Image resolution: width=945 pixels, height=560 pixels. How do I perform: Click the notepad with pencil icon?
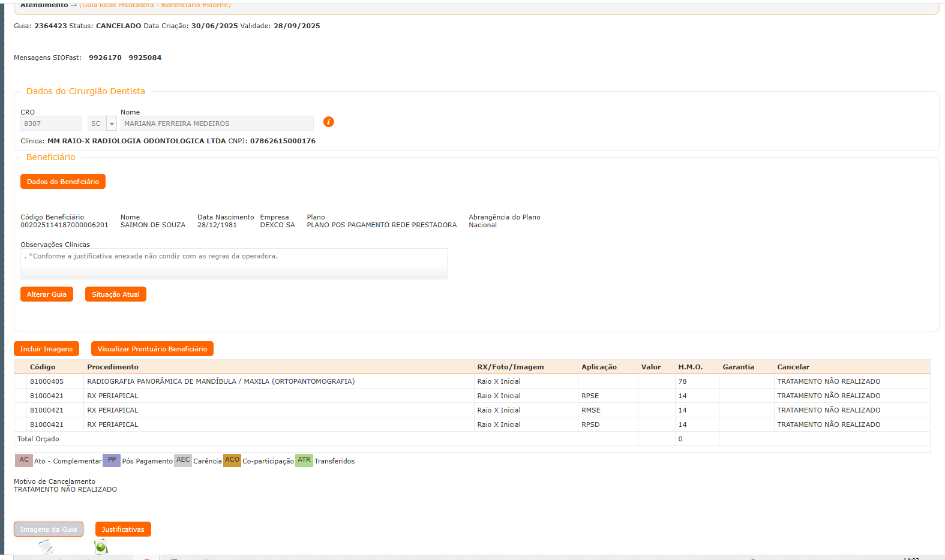pyautogui.click(x=46, y=547)
